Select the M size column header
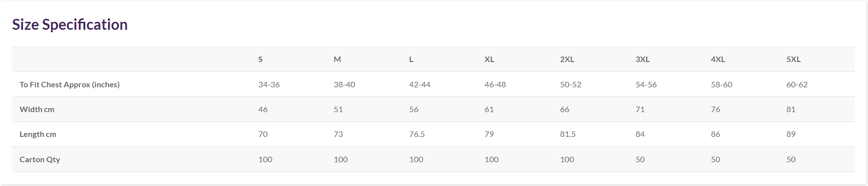This screenshot has height=186, width=868. [x=337, y=59]
